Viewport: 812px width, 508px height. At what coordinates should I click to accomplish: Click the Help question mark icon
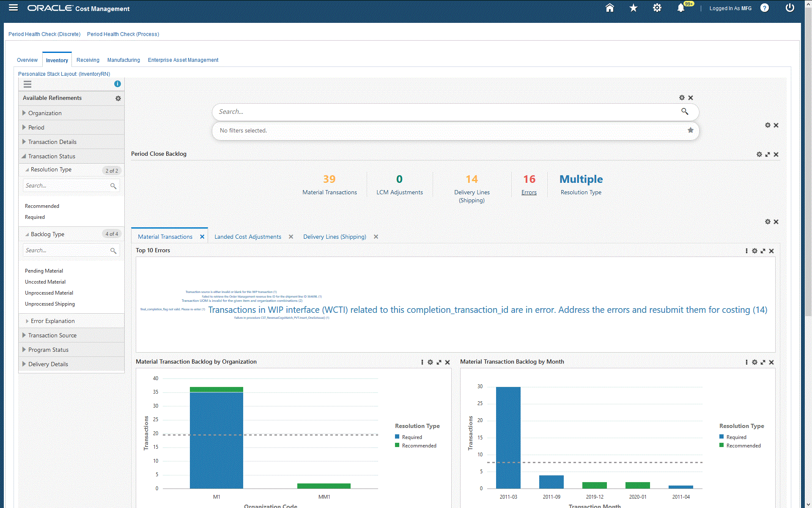[764, 8]
